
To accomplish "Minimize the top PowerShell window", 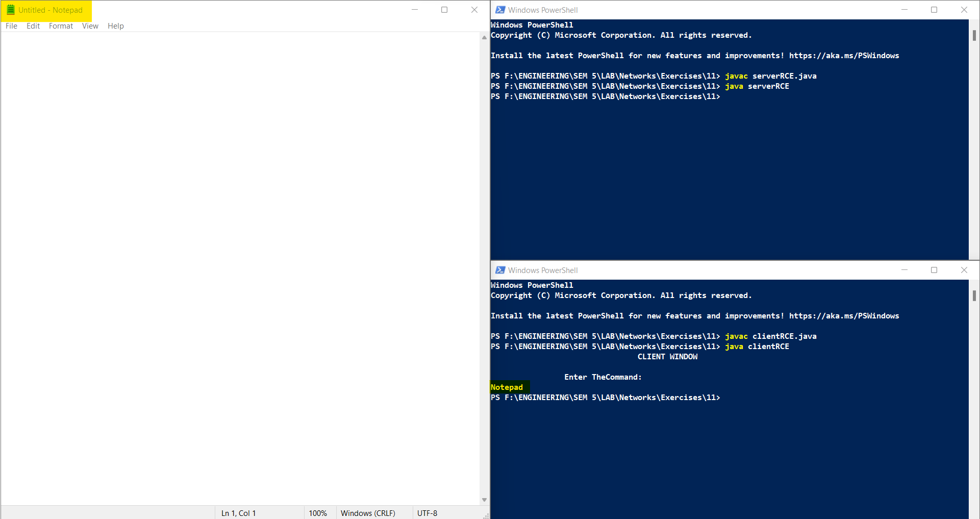I will (x=904, y=10).
